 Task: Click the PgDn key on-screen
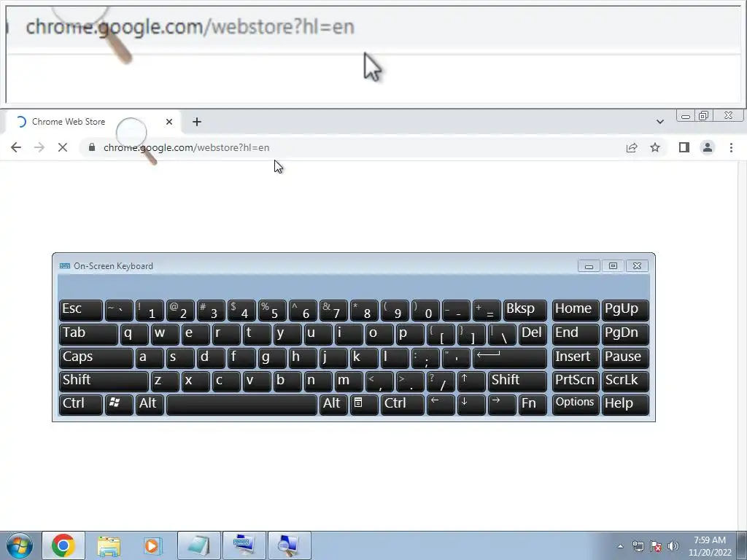(625, 334)
